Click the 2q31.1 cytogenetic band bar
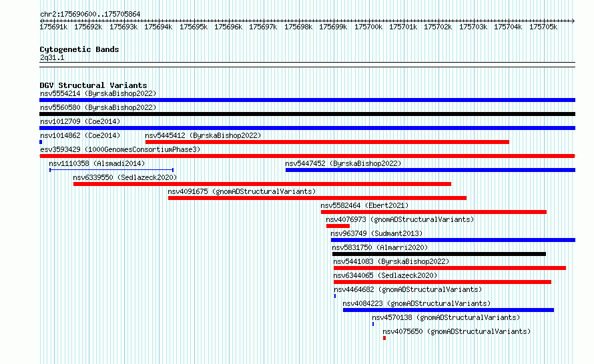The image size is (594, 364). (x=307, y=65)
